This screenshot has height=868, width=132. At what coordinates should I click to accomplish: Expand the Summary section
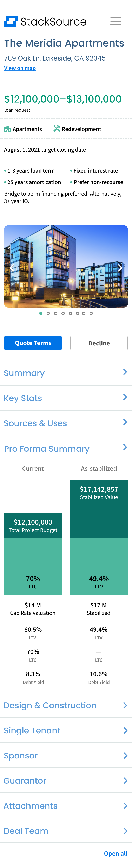66,373
